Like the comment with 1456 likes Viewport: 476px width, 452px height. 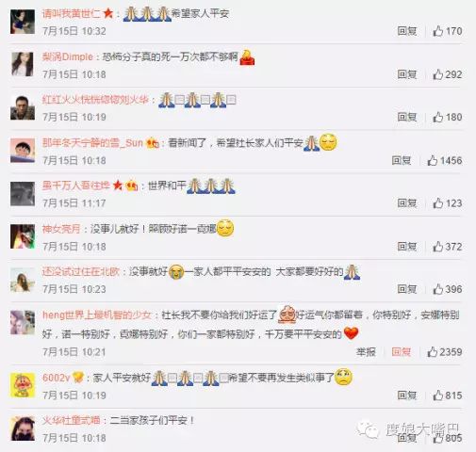click(x=433, y=160)
